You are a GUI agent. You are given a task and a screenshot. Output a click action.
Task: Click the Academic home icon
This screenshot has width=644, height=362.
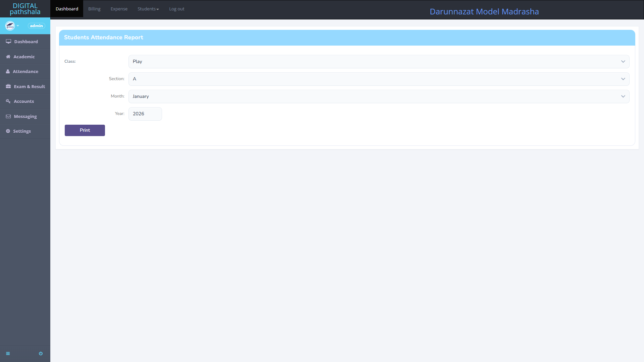click(8, 57)
